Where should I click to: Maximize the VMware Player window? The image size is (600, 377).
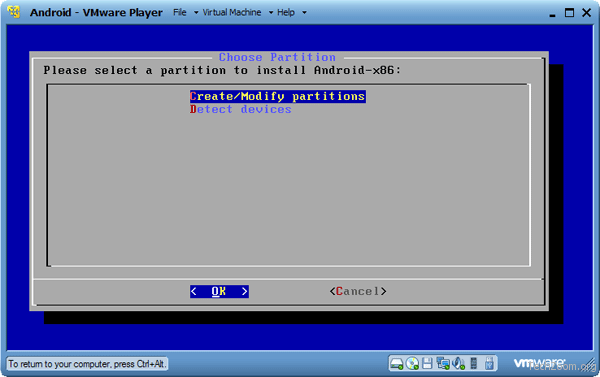point(569,13)
